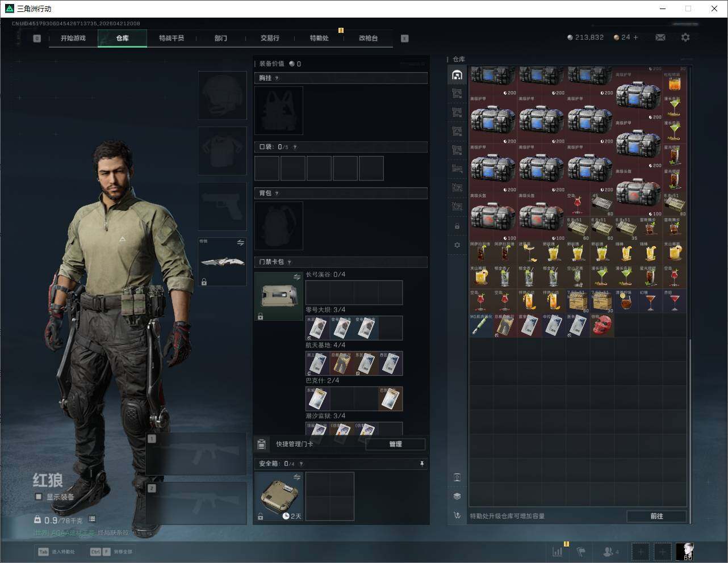
Task: Open help for 门禁卡包 section
Action: click(x=290, y=262)
